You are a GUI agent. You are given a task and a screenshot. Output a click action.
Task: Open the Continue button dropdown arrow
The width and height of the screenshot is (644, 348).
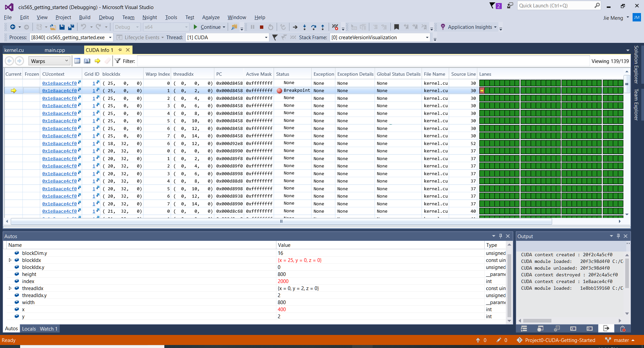point(224,27)
